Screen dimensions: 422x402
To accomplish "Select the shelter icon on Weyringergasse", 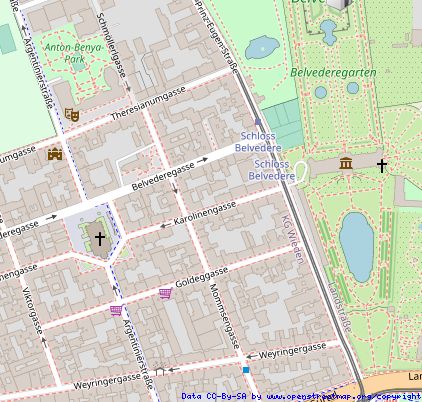I will (160, 370).
